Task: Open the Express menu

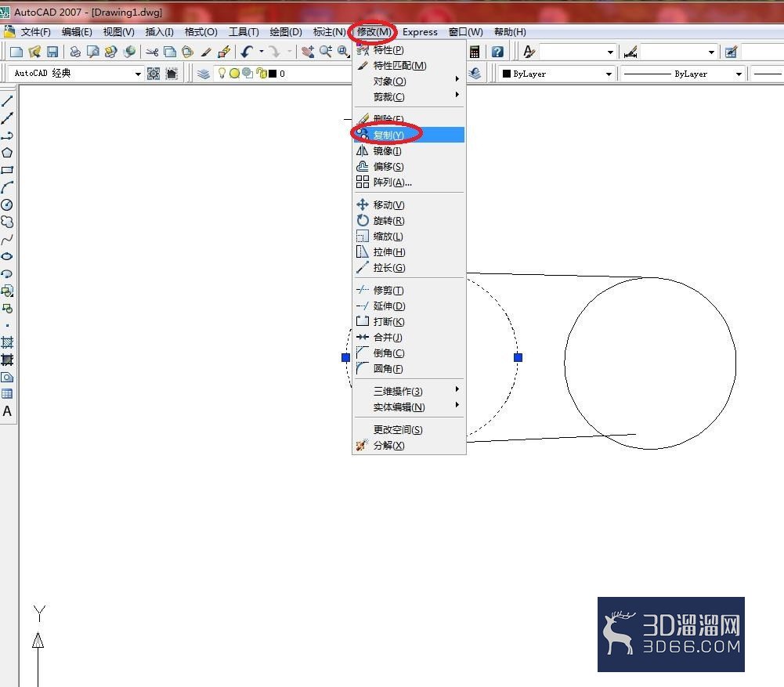Action: click(420, 32)
